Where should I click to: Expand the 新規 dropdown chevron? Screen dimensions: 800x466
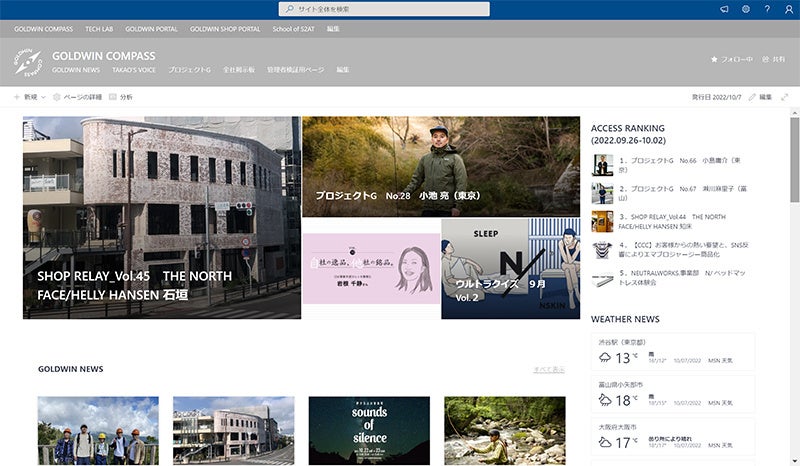pyautogui.click(x=43, y=97)
